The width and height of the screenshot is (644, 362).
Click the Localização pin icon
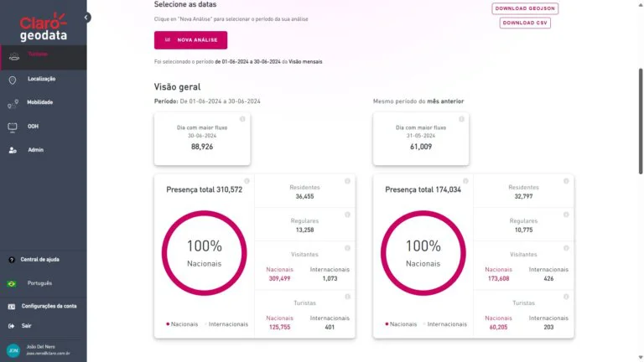click(x=12, y=80)
